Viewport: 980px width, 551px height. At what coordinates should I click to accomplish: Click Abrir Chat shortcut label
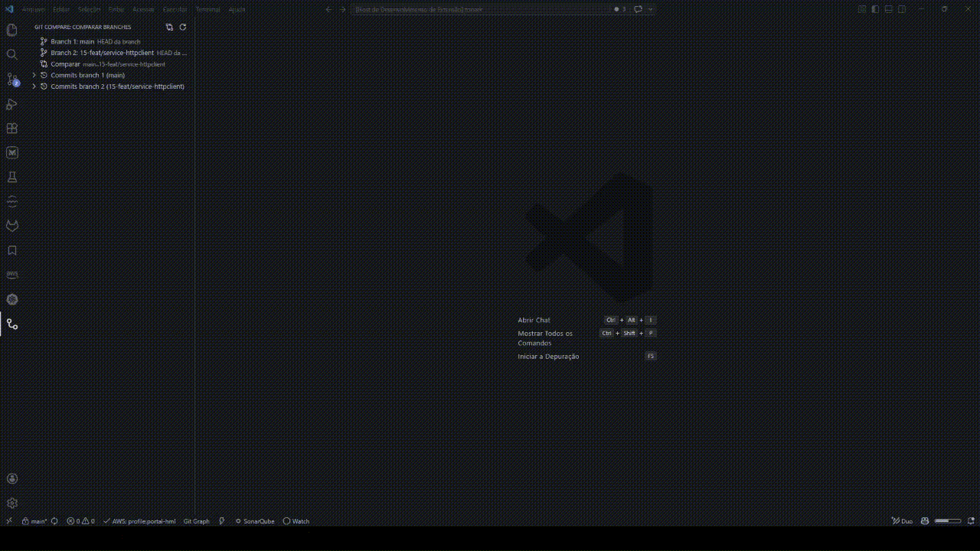[x=534, y=320]
